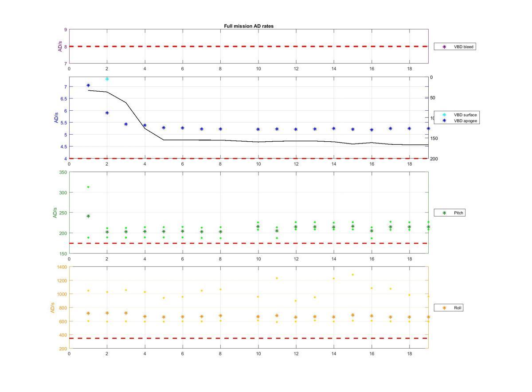Pick the red dashed threshold in Pitch plot
This screenshot has height=392, width=532.
pyautogui.click(x=248, y=243)
